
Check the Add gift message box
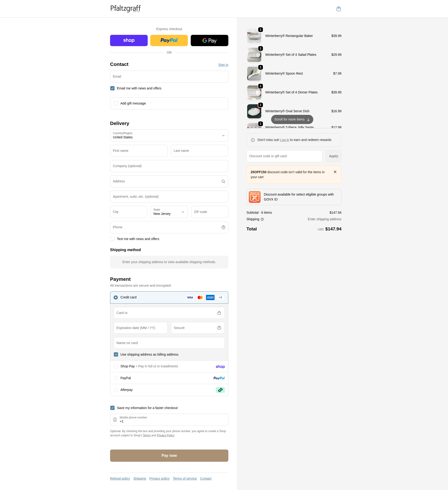[116, 103]
